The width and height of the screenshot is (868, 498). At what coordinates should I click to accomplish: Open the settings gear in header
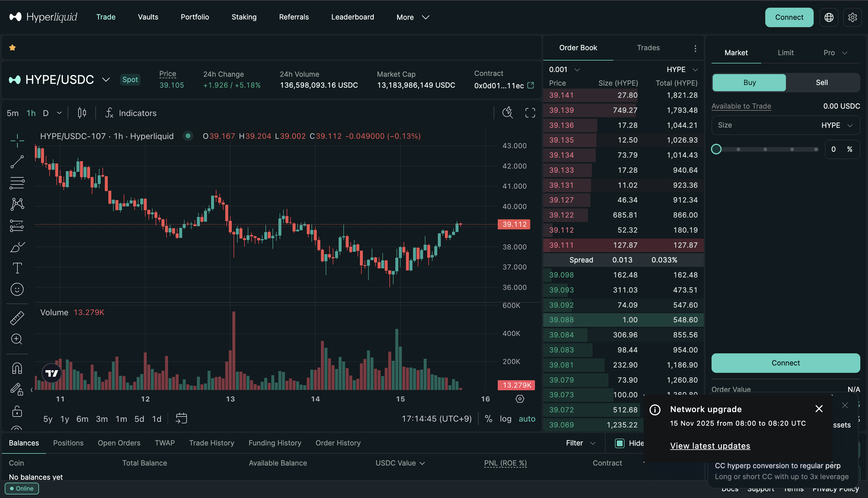click(x=852, y=17)
